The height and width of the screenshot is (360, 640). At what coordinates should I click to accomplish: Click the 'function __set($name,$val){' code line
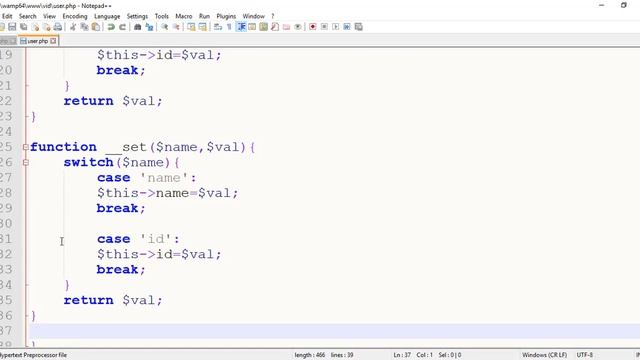tap(142, 147)
